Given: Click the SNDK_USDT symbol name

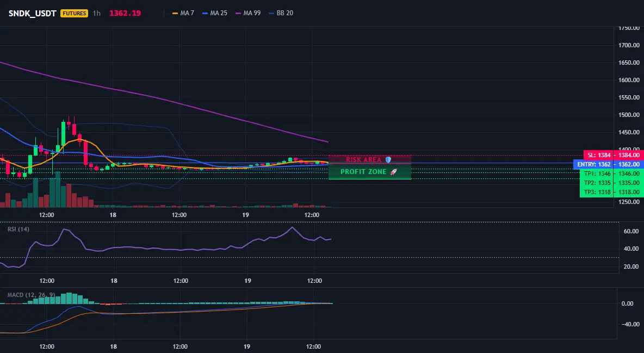Looking at the screenshot, I should click(33, 13).
